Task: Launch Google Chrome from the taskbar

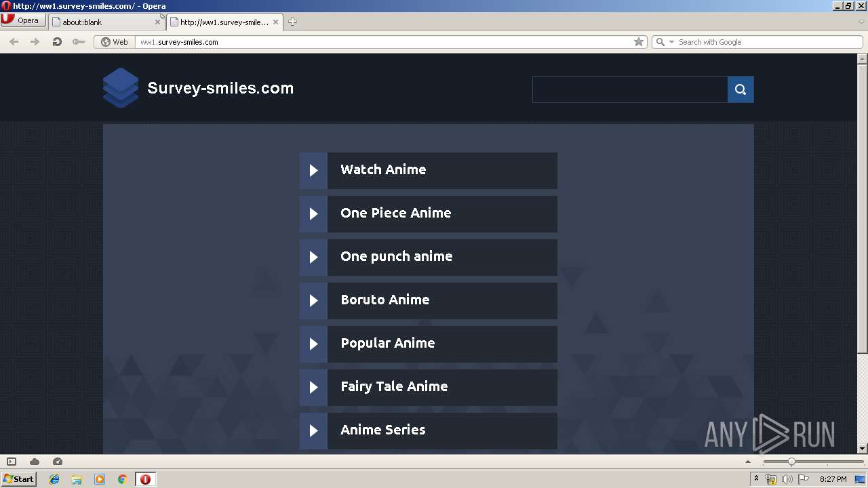Action: [x=122, y=479]
